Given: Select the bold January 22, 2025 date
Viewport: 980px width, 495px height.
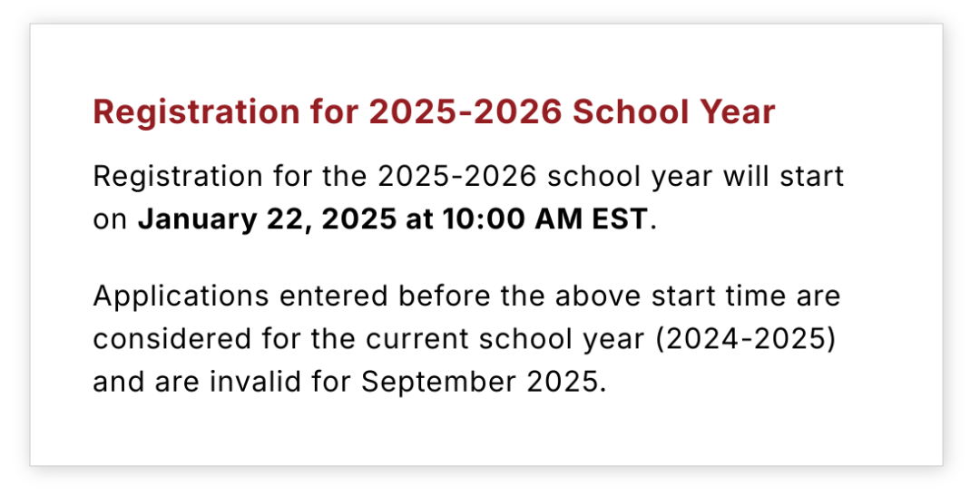Looking at the screenshot, I should pos(267,219).
